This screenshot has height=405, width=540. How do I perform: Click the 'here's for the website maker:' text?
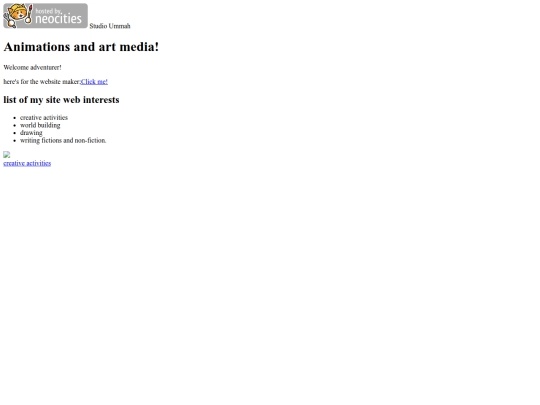42,82
